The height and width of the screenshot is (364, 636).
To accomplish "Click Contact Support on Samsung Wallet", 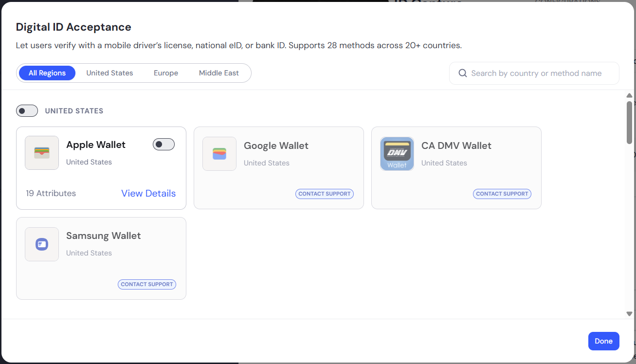I will (x=147, y=284).
